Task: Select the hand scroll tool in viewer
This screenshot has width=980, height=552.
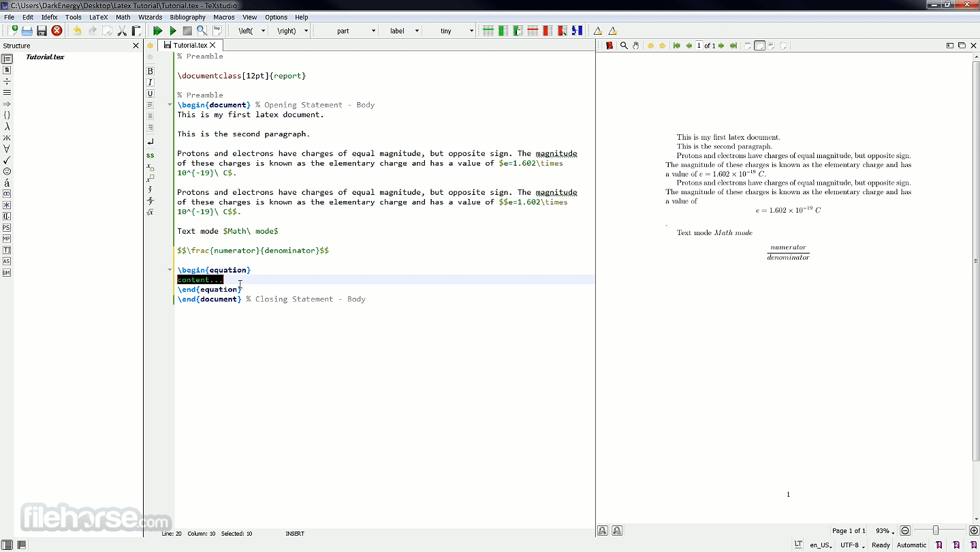Action: [x=636, y=46]
